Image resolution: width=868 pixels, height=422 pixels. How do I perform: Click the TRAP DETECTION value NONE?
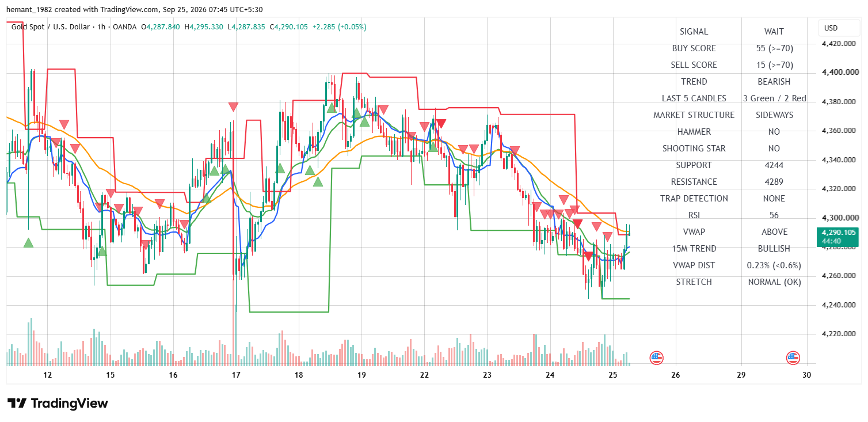(774, 199)
